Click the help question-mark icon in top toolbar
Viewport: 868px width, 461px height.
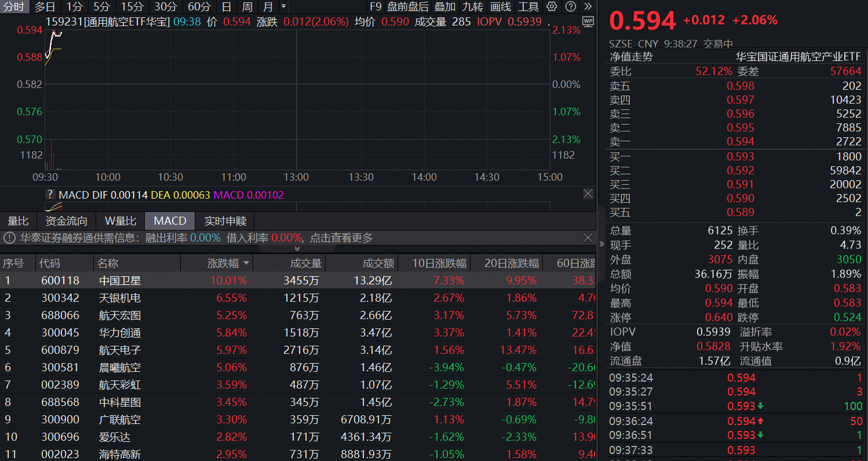tap(571, 7)
